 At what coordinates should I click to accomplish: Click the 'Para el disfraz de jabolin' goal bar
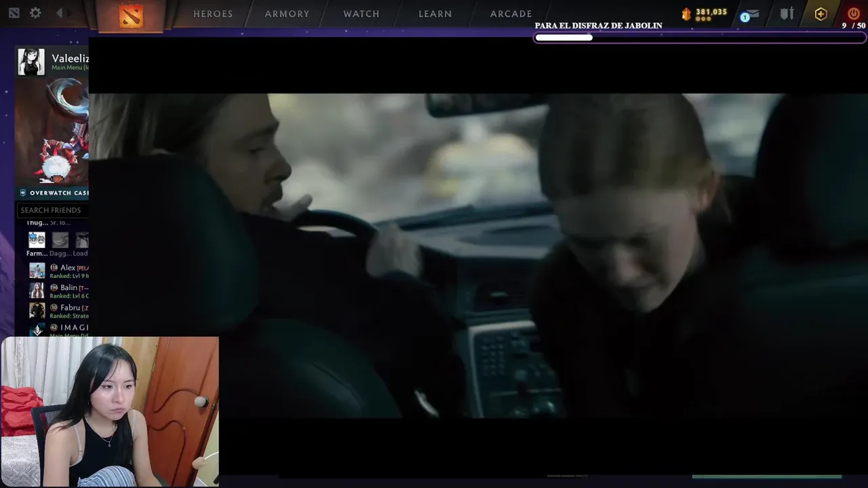700,38
